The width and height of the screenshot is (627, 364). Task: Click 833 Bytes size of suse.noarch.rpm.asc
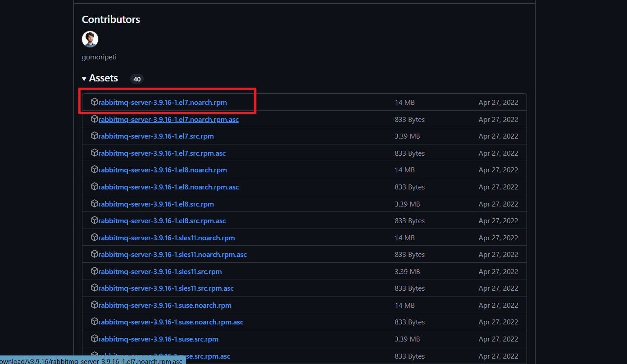point(409,322)
